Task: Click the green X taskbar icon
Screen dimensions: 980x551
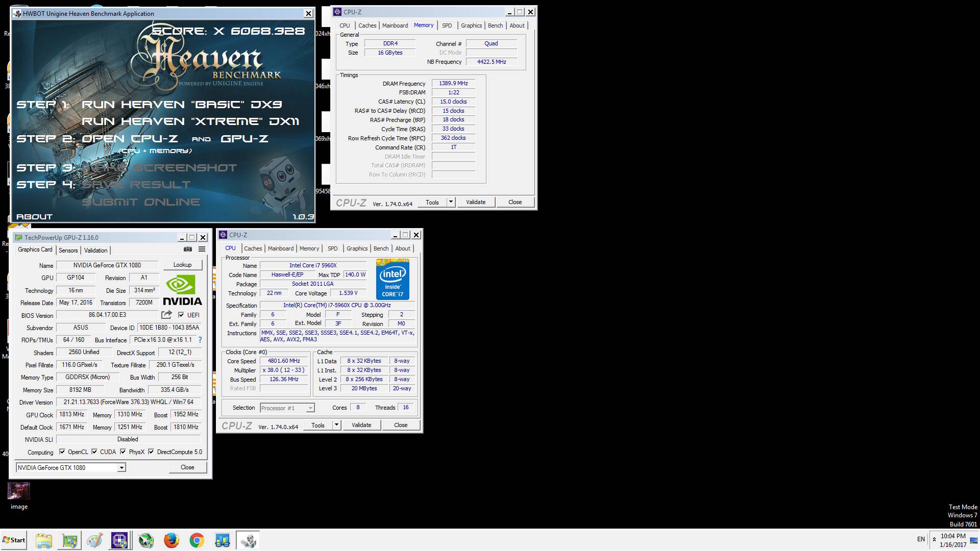Action: pos(146,540)
